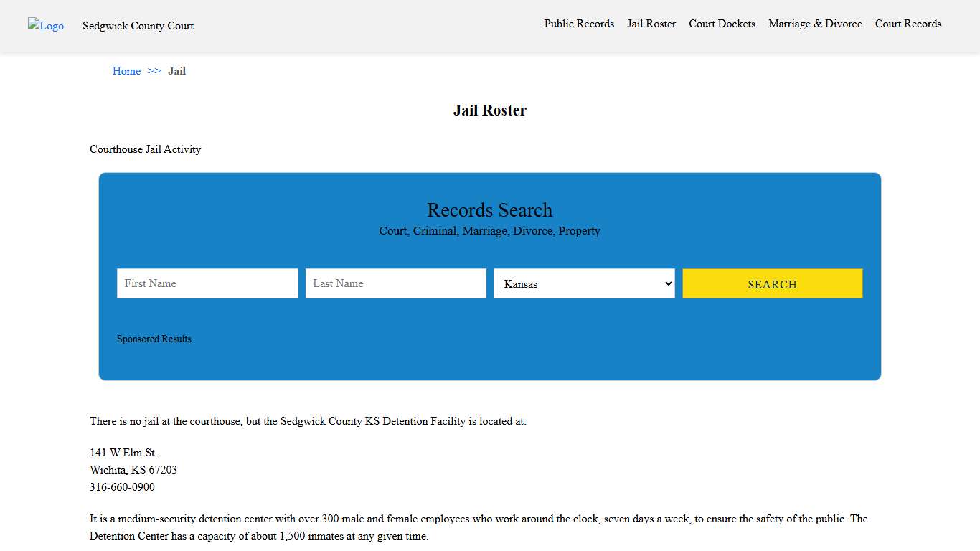This screenshot has height=551, width=980.
Task: Select the Marriage & Divorce nav link
Action: (815, 24)
